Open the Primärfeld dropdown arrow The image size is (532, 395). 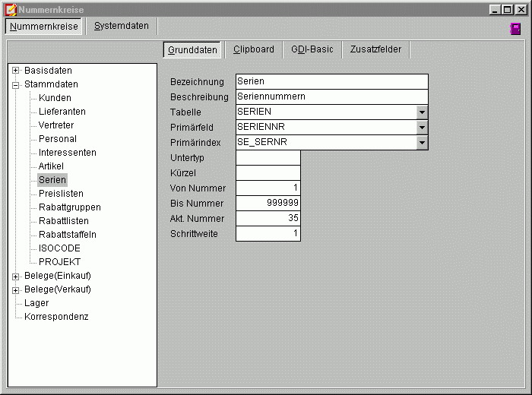(x=422, y=127)
